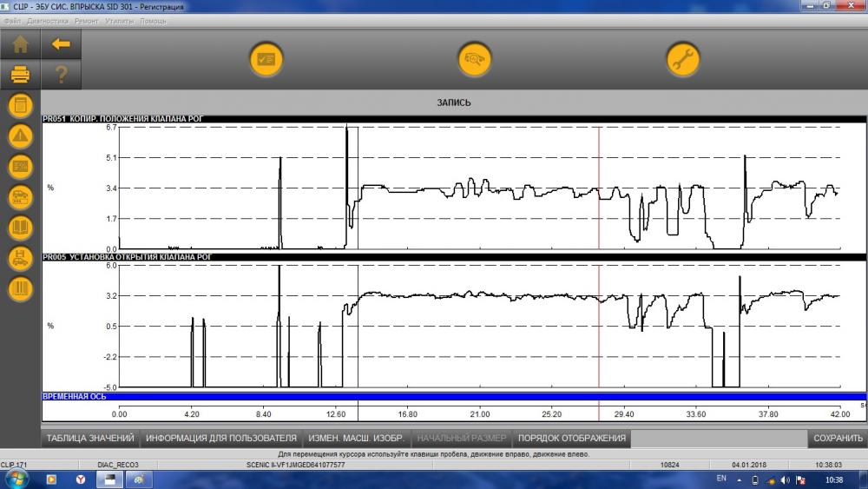Select the barcode sidebar icon
Image resolution: width=868 pixels, height=489 pixels.
click(x=21, y=288)
